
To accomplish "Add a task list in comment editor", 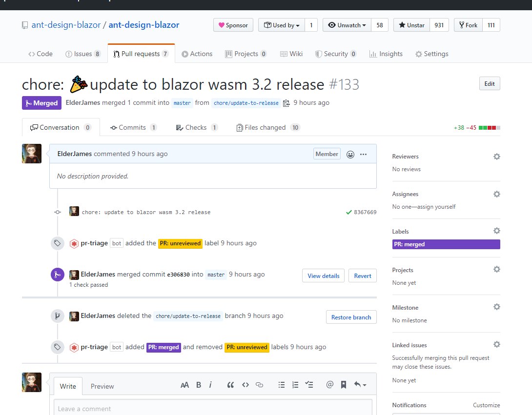I will click(309, 385).
